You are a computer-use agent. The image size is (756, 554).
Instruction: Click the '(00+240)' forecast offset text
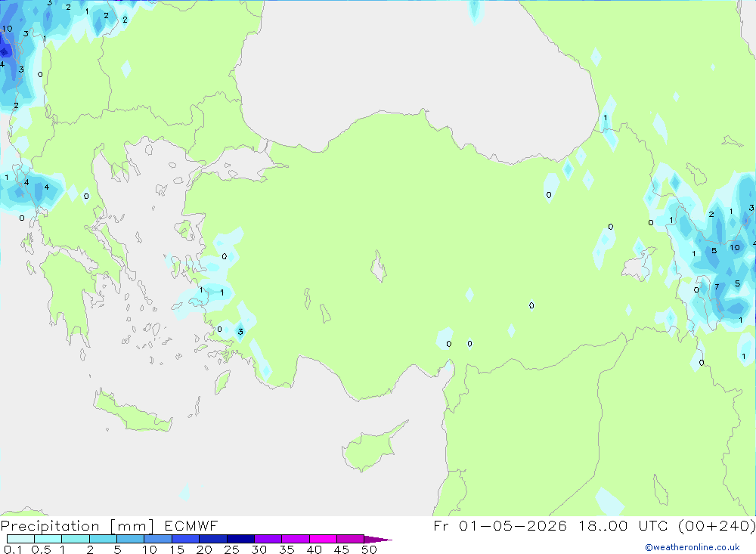pyautogui.click(x=717, y=525)
